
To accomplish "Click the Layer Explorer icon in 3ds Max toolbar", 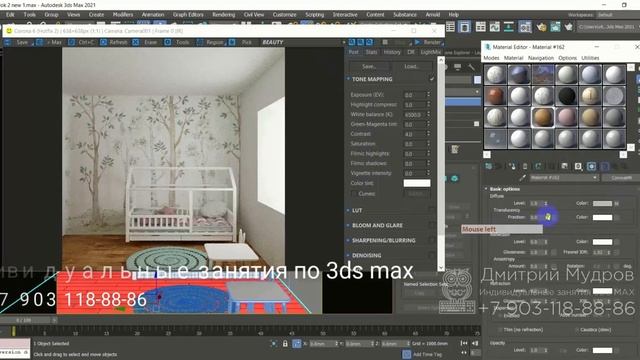I will (x=464, y=27).
